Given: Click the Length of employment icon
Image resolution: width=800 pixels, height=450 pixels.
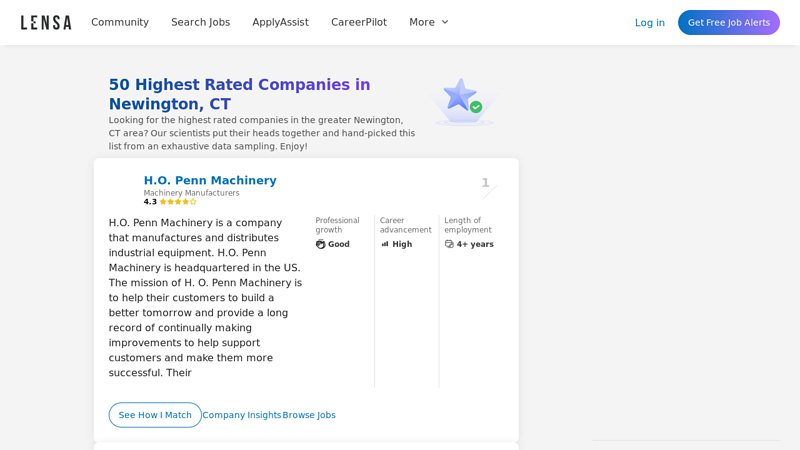Looking at the screenshot, I should [x=449, y=244].
